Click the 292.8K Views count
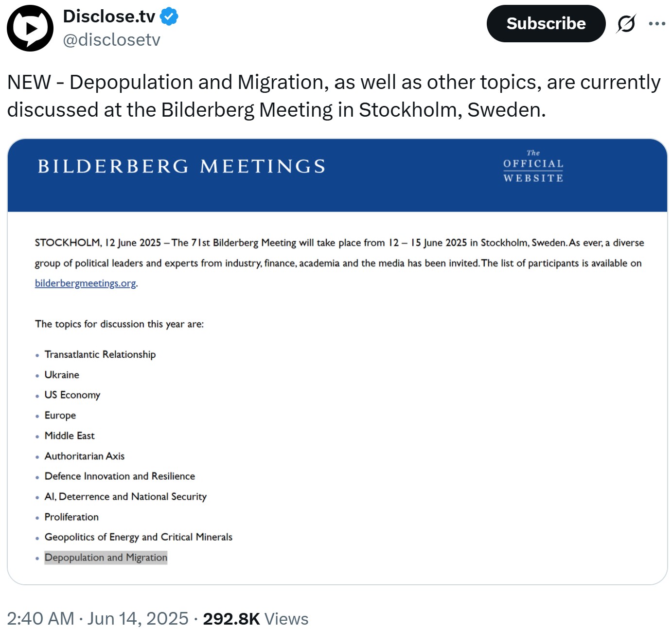 [256, 619]
